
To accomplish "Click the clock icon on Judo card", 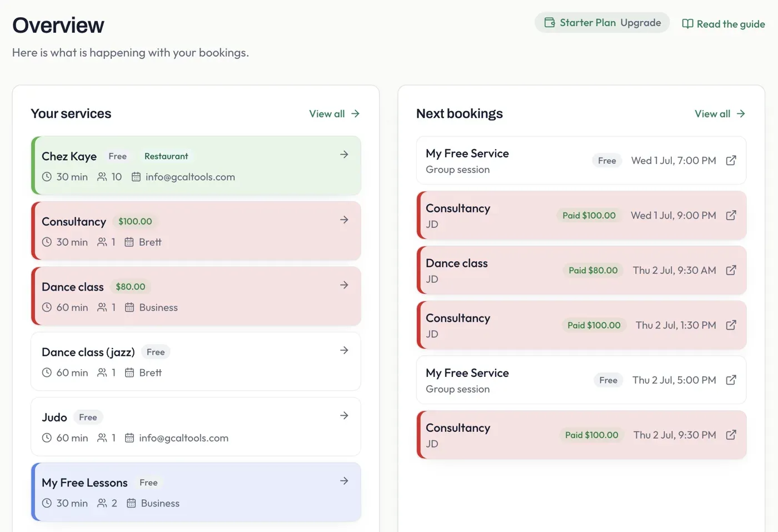I will pyautogui.click(x=47, y=438).
